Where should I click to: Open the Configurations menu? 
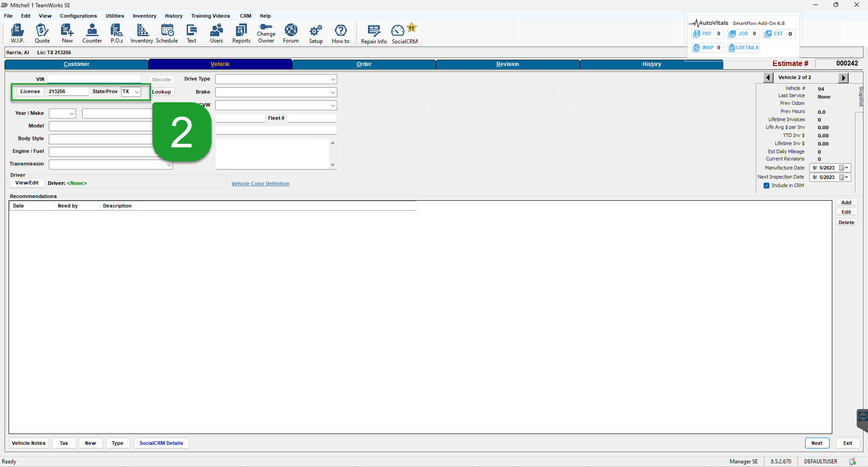[78, 16]
